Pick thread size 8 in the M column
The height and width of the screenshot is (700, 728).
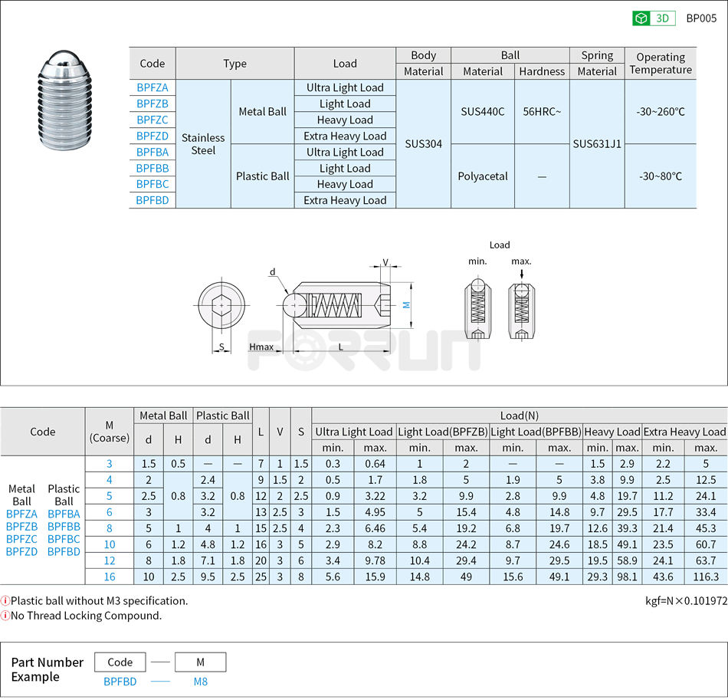tap(109, 528)
